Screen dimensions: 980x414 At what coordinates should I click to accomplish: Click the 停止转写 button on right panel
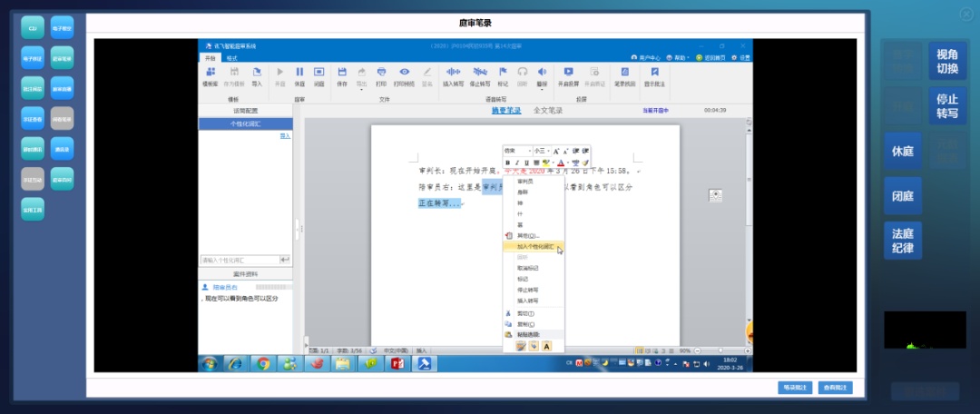[x=946, y=105]
